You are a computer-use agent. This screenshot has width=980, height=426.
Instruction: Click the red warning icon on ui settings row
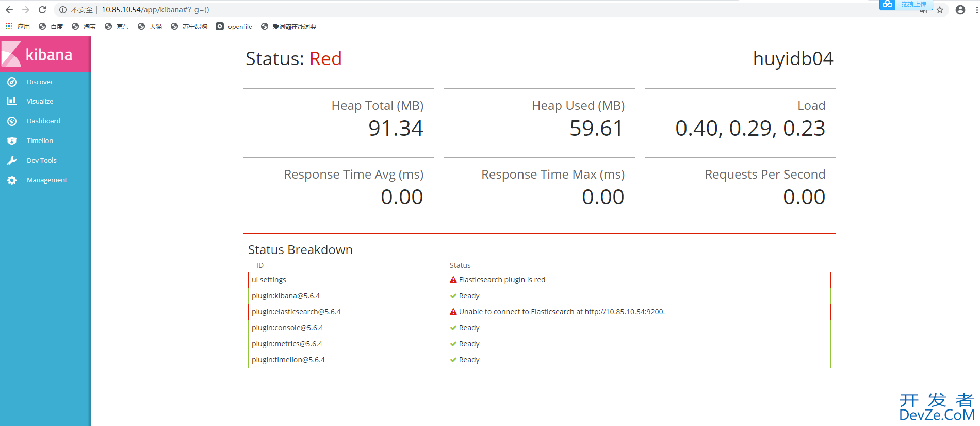coord(453,280)
